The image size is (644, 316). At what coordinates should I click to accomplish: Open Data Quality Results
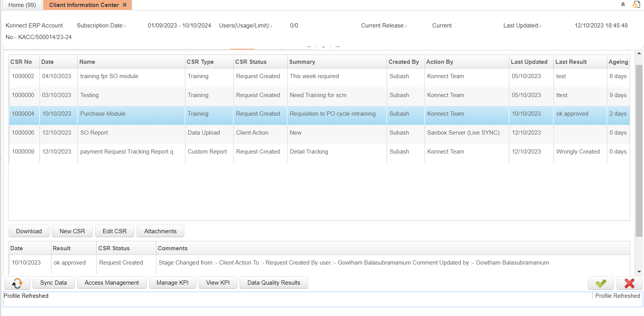[274, 283]
